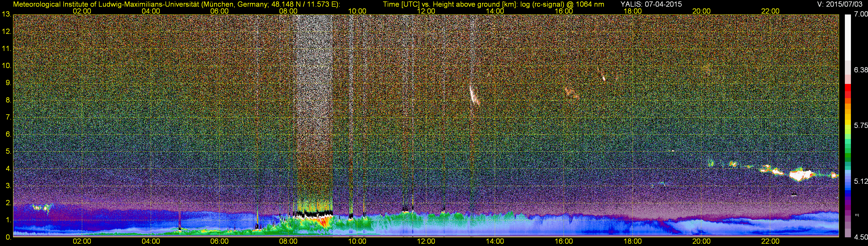Click the height axis label 11
Screen dimensions: 868x246
6,49
